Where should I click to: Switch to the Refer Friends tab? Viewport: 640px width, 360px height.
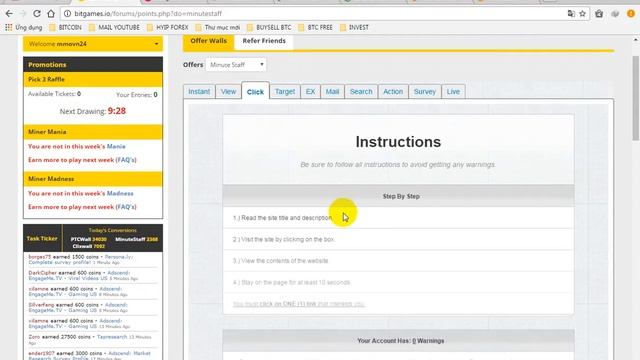point(264,41)
